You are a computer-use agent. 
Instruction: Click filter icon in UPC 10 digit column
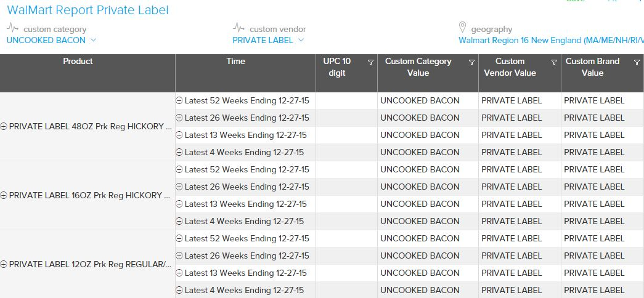(x=370, y=62)
